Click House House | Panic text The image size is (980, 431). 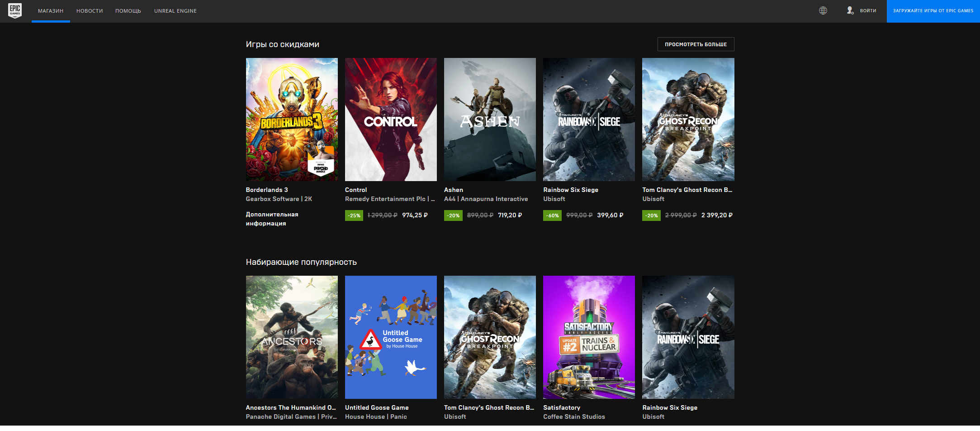(x=376, y=417)
